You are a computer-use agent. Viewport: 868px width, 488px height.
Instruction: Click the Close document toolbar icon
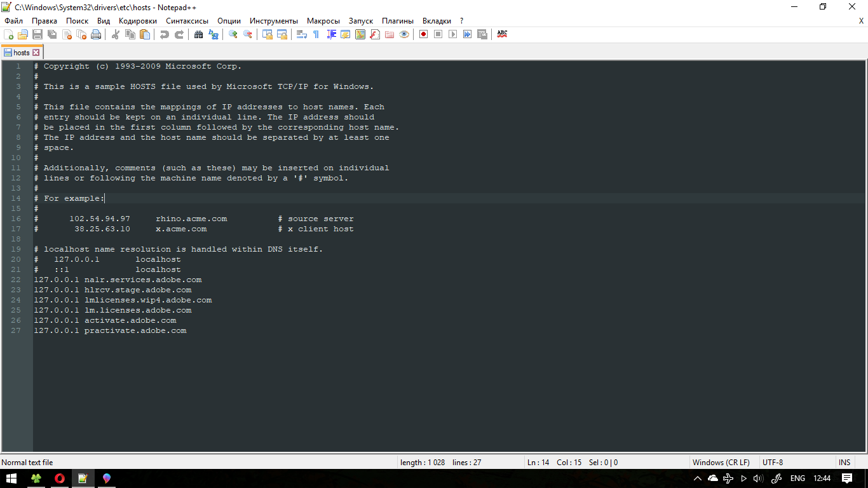[67, 34]
